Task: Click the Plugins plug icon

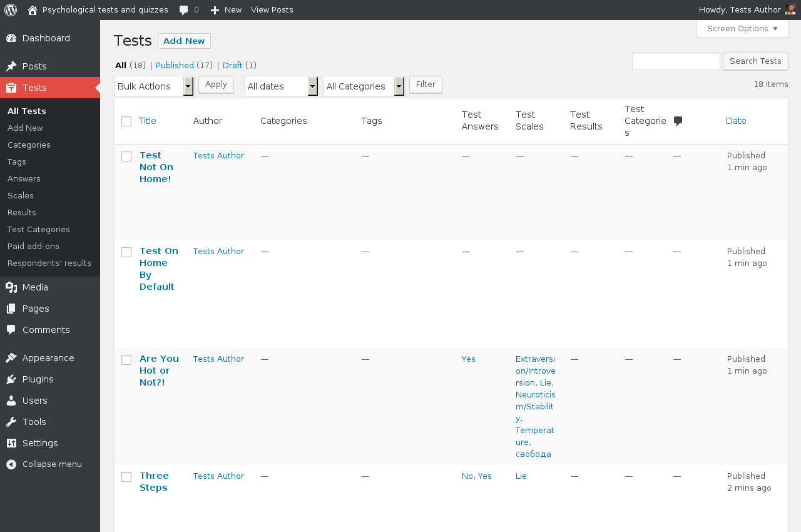Action: (11, 379)
